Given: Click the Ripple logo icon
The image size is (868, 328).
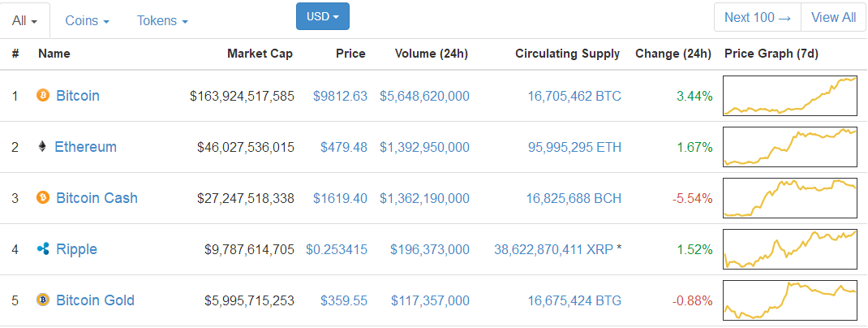Looking at the screenshot, I should (43, 249).
